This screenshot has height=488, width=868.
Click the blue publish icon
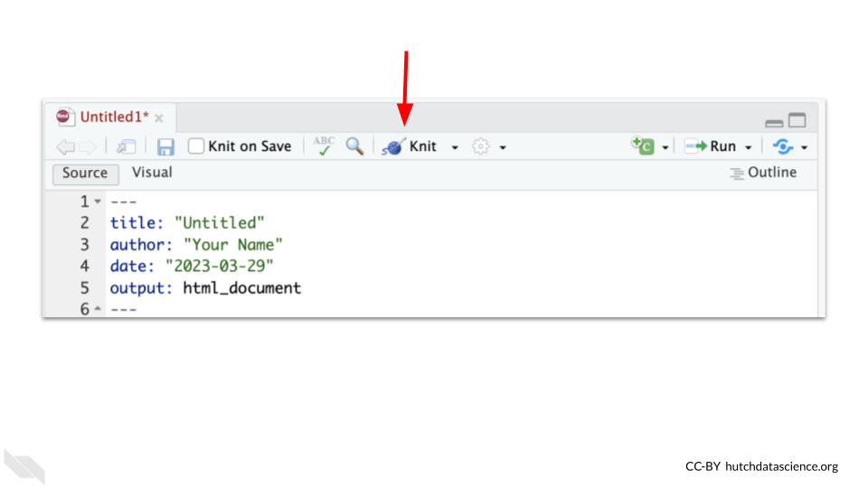pyautogui.click(x=783, y=146)
